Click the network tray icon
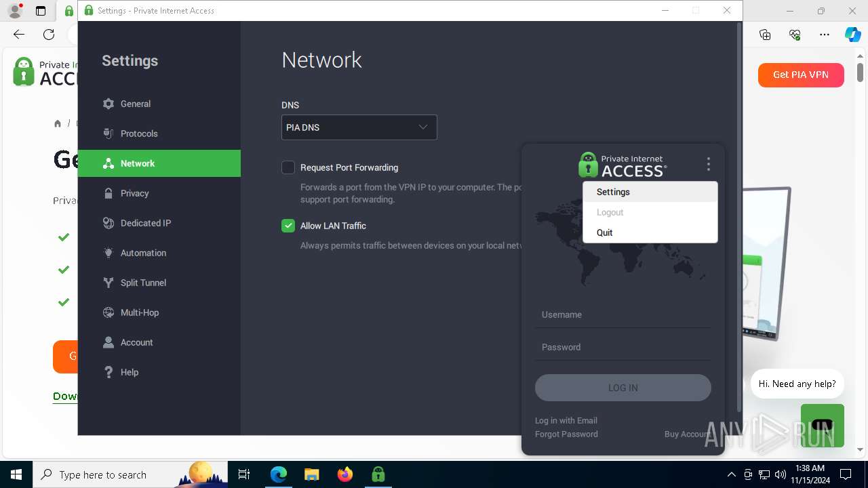868x488 pixels. click(764, 474)
